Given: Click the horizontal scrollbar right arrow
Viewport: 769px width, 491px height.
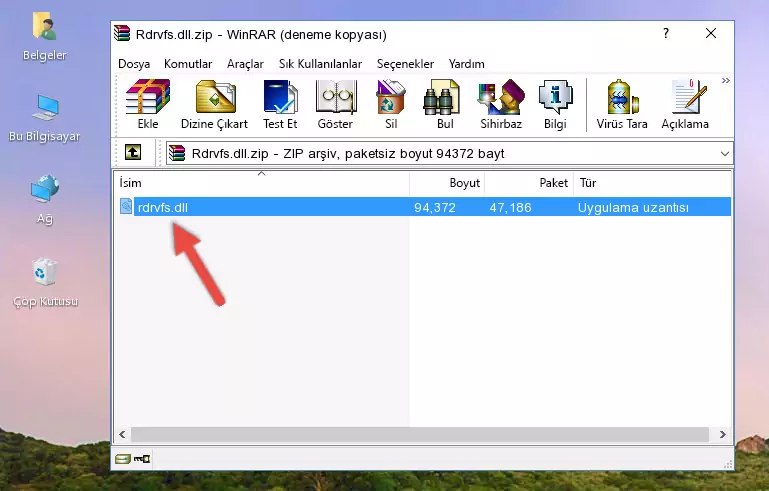Looking at the screenshot, I should pyautogui.click(x=722, y=434).
